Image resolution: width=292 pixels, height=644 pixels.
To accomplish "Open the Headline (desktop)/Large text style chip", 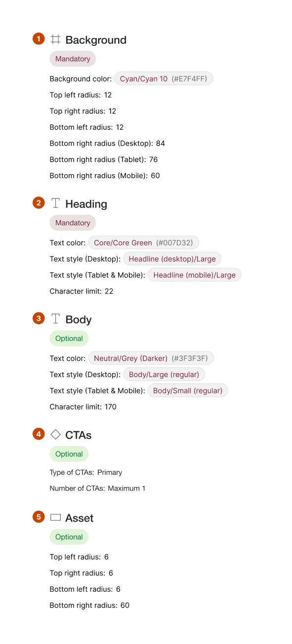I will tap(172, 259).
